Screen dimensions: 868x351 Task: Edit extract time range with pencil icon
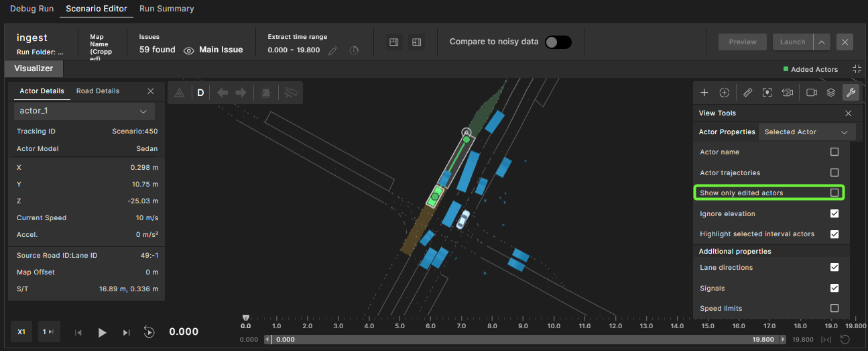pyautogui.click(x=332, y=50)
